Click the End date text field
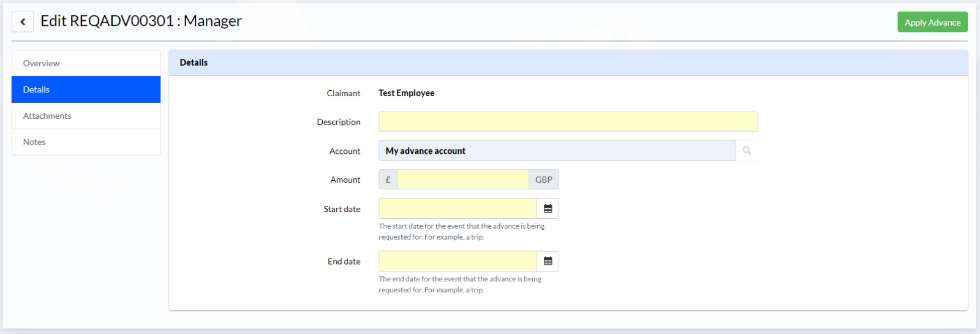Image resolution: width=980 pixels, height=334 pixels. point(458,261)
